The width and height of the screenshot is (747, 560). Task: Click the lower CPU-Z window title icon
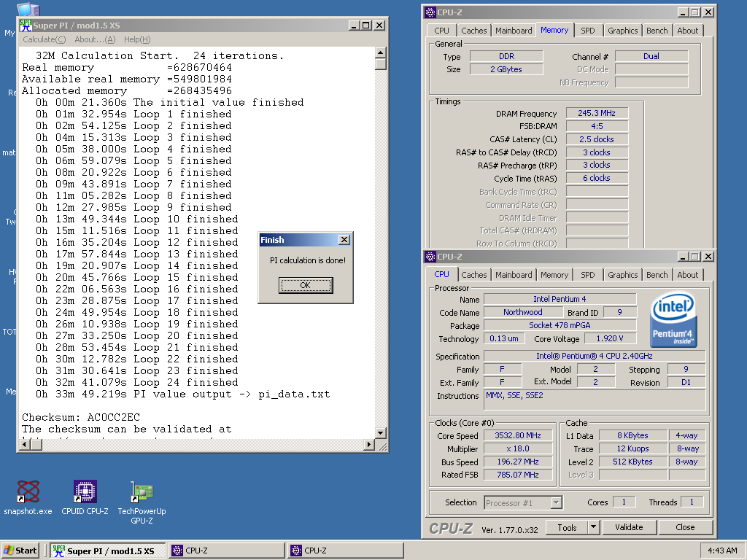(430, 257)
